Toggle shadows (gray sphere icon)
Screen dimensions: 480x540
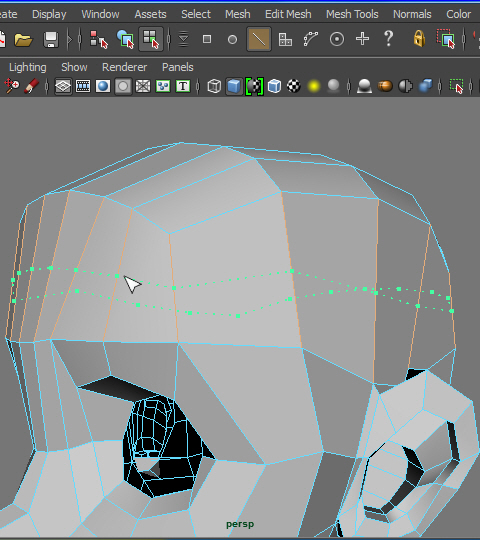coord(333,86)
